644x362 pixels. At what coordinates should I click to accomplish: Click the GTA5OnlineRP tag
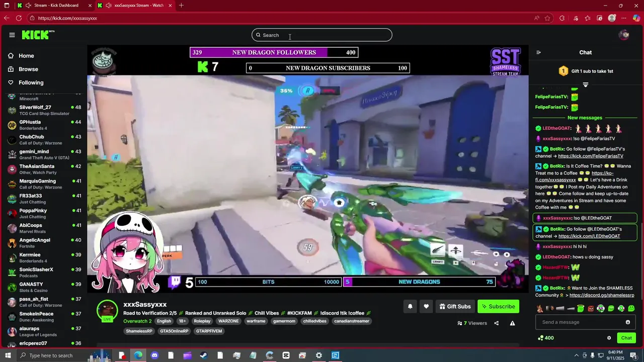pos(174,331)
